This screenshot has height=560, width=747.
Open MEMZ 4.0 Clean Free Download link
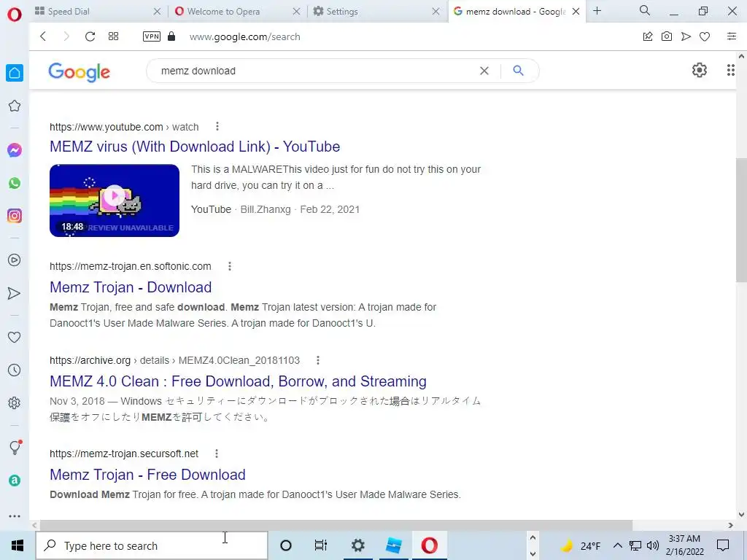click(x=239, y=381)
